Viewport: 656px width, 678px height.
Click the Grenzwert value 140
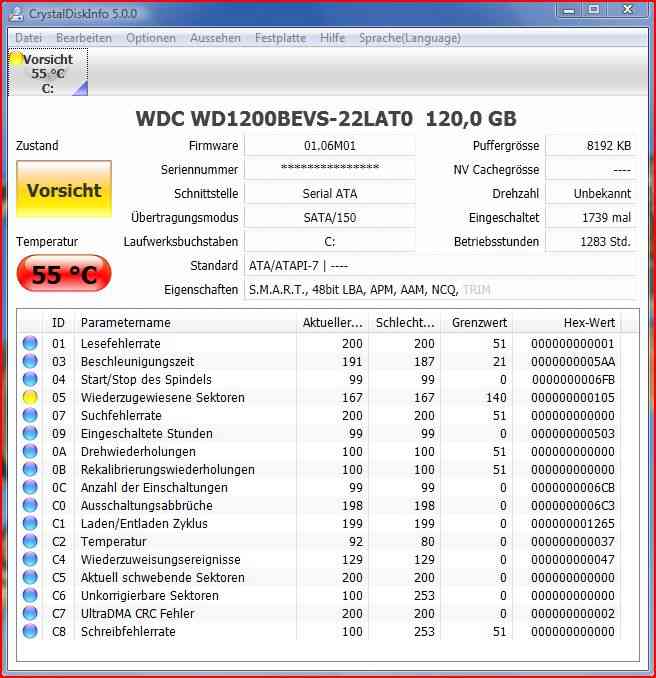tap(496, 397)
